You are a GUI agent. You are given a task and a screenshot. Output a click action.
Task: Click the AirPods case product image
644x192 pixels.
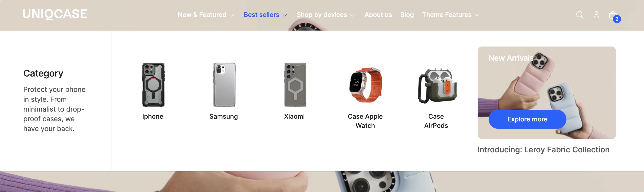click(437, 86)
